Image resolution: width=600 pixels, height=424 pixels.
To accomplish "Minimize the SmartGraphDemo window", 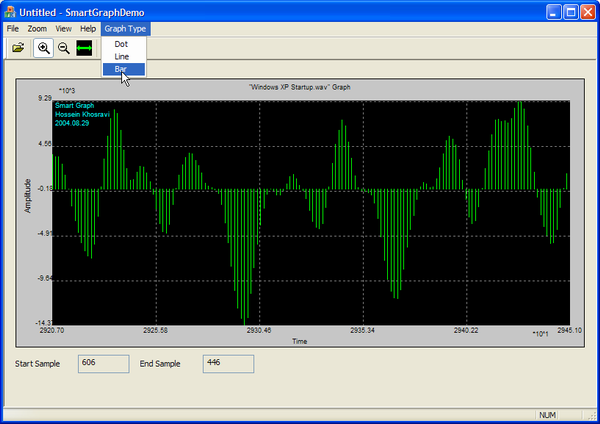I will [554, 12].
